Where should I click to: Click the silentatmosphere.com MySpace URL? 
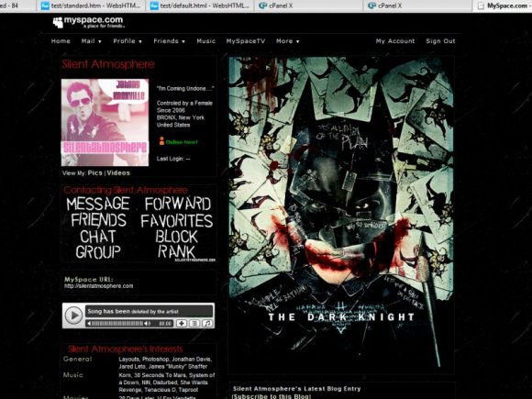pos(99,286)
